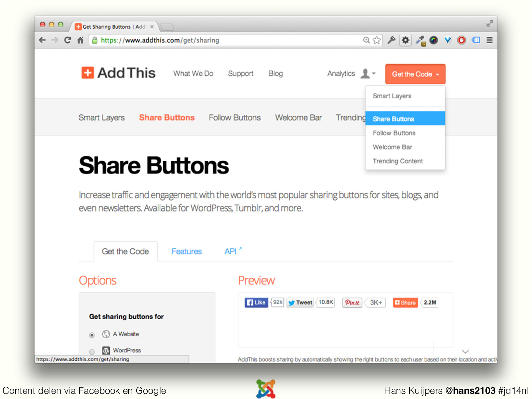Click the browser back arrow
The width and height of the screenshot is (532, 399).
[x=42, y=40]
